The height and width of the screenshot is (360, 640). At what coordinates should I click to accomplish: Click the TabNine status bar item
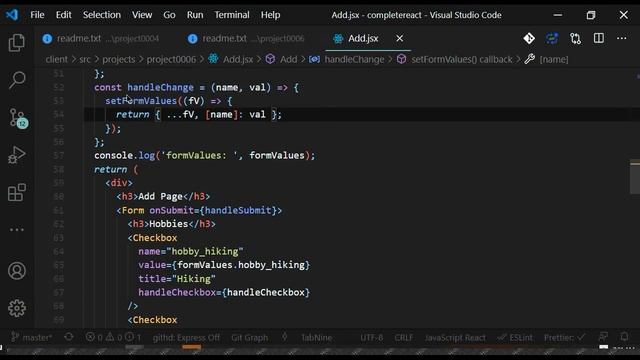coord(316,338)
